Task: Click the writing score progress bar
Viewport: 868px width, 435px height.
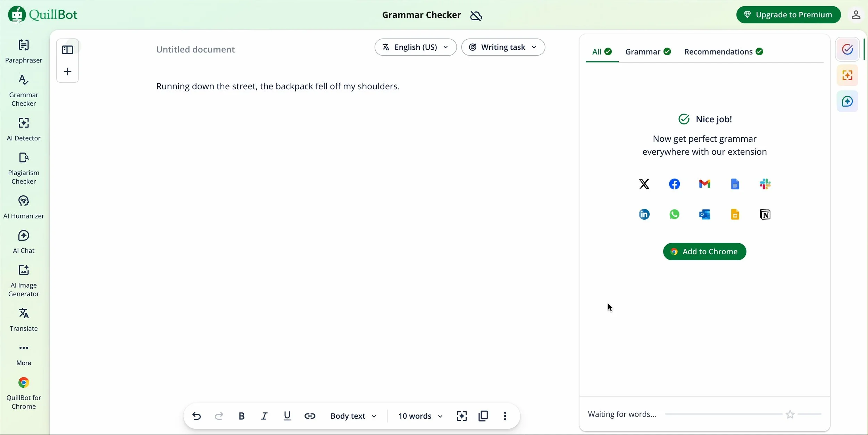Action: click(x=743, y=414)
